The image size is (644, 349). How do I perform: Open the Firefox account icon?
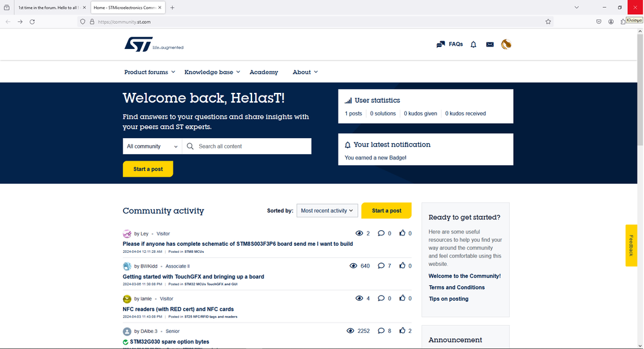point(611,22)
